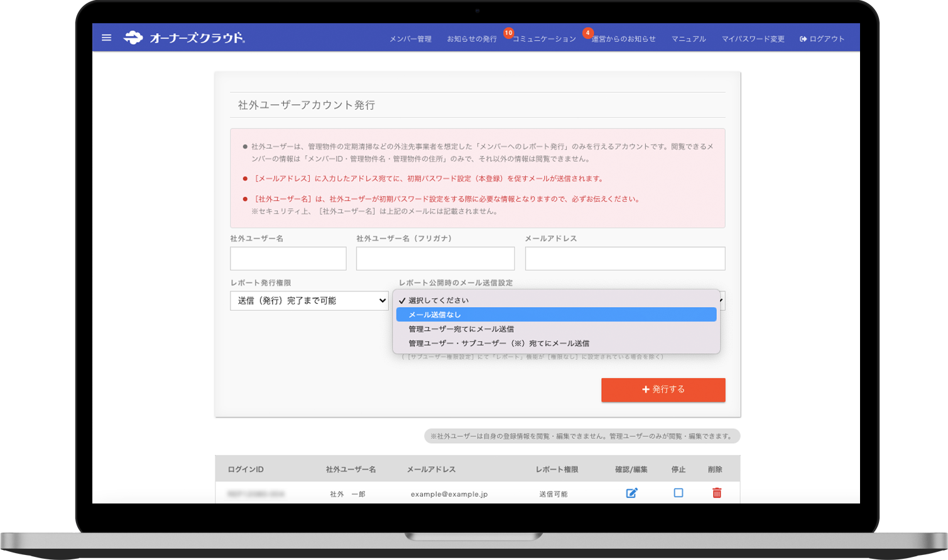Click 運営からのお知らせ in the navigation
Screen dimensions: 948x560
pos(622,38)
